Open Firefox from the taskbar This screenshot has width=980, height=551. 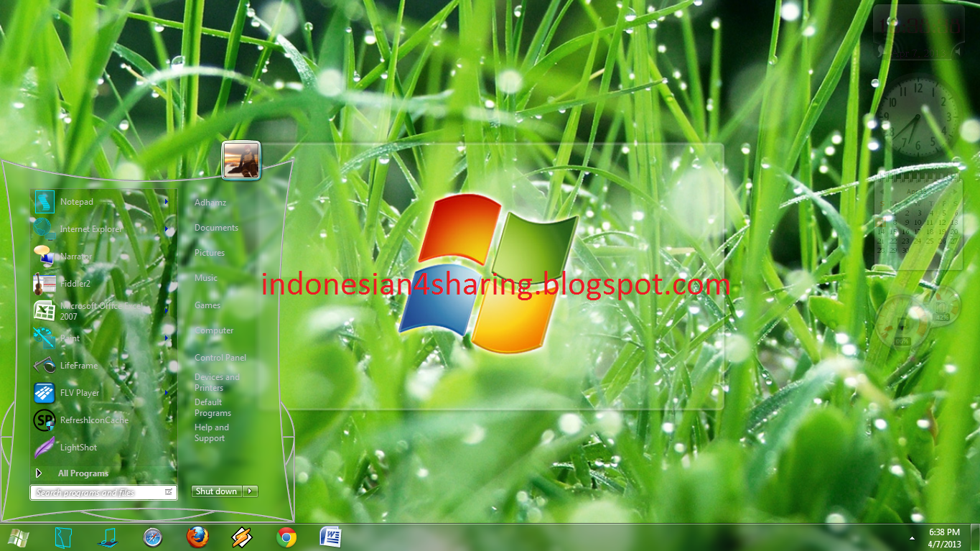click(197, 537)
